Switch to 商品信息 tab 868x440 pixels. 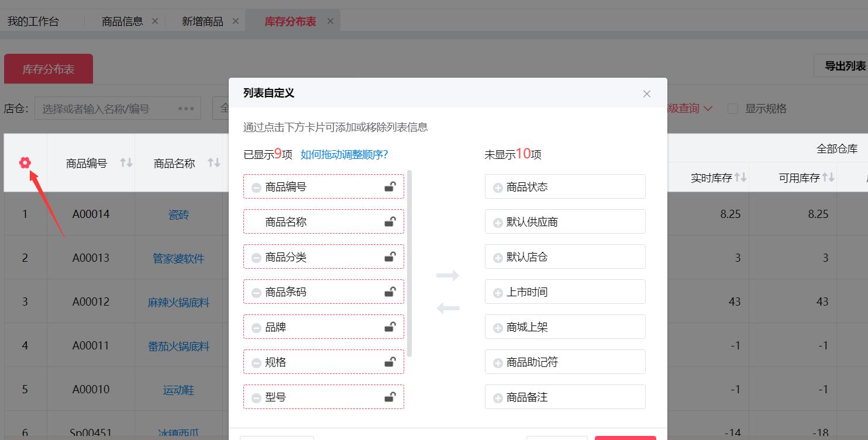[x=122, y=22]
